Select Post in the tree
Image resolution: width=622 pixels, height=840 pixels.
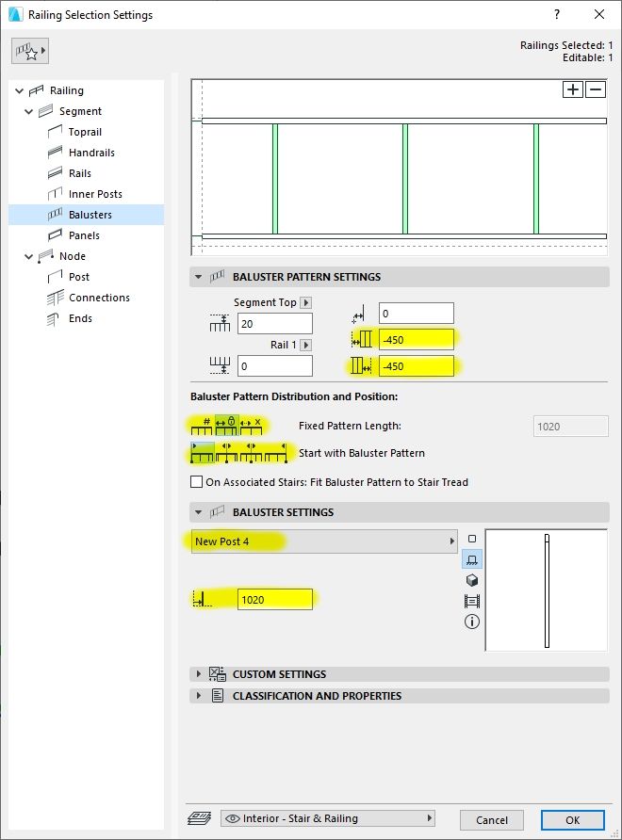(78, 277)
